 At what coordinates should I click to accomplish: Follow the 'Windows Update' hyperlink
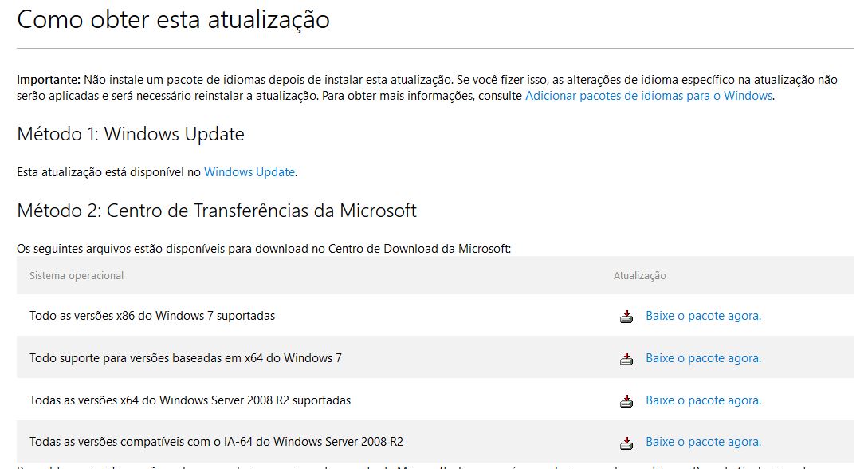(x=249, y=172)
